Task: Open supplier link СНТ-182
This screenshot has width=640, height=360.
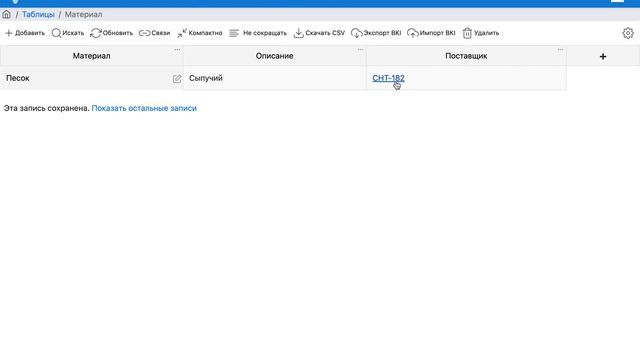Action: pos(388,78)
